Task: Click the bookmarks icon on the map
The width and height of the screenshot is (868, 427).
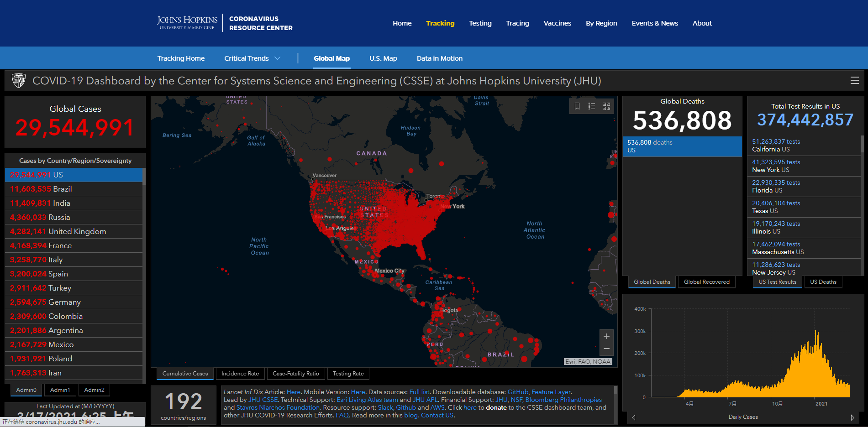Action: coord(577,106)
